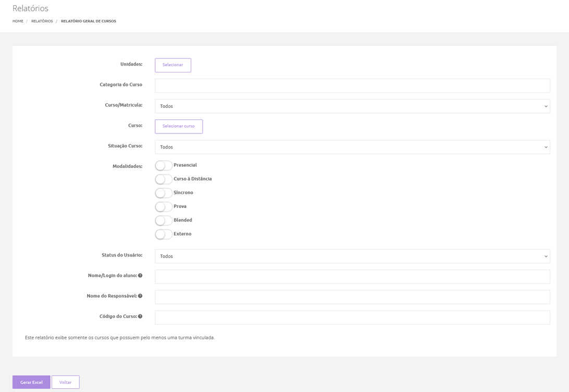The width and height of the screenshot is (569, 392).
Task: Click help icon beside Nome do Responsável
Action: click(x=140, y=296)
